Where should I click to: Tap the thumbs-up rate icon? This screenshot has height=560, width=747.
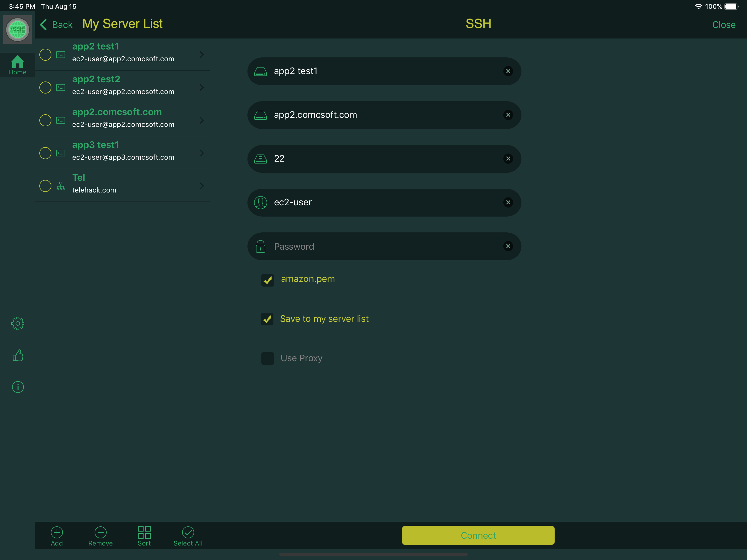(x=17, y=355)
